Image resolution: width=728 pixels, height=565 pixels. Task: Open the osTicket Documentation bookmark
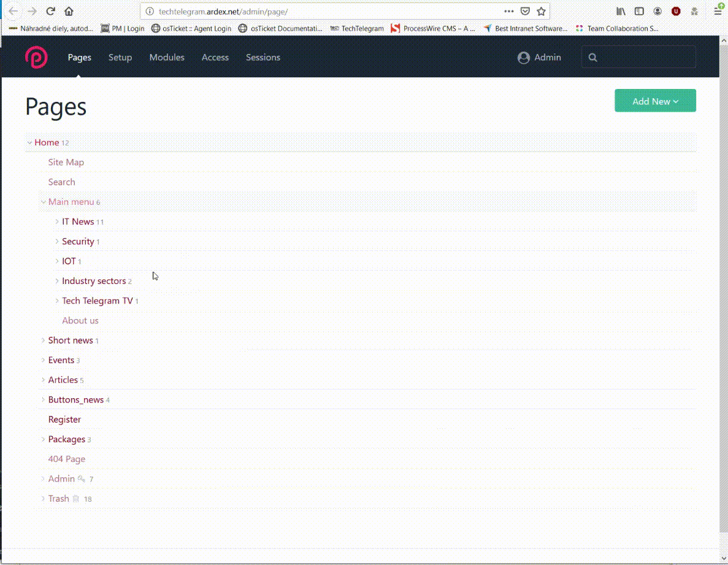tap(280, 28)
